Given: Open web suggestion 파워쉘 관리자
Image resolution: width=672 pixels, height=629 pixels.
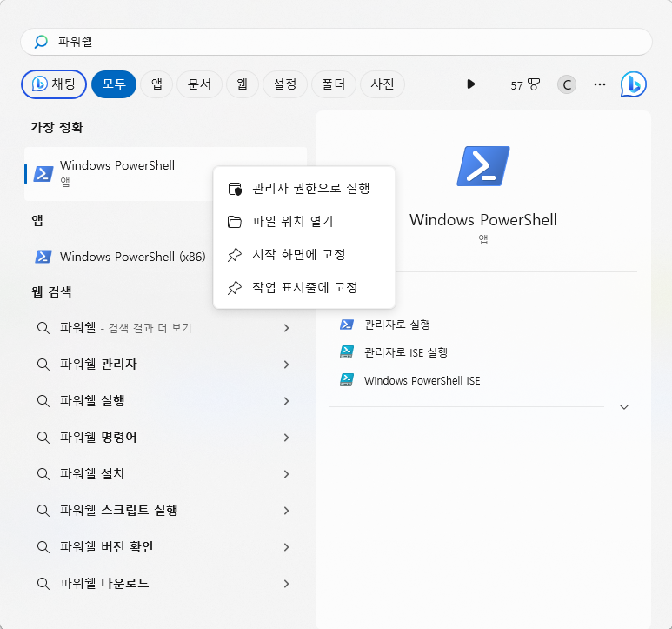Looking at the screenshot, I should pyautogui.click(x=165, y=365).
